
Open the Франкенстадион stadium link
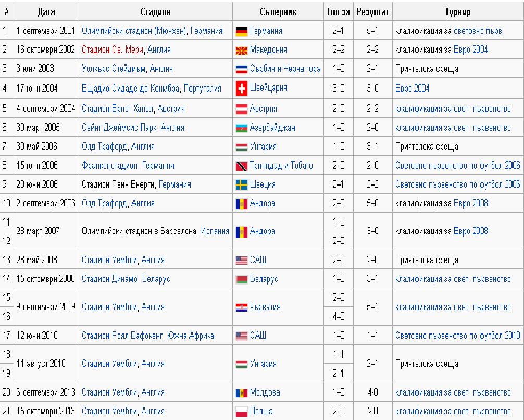109,166
